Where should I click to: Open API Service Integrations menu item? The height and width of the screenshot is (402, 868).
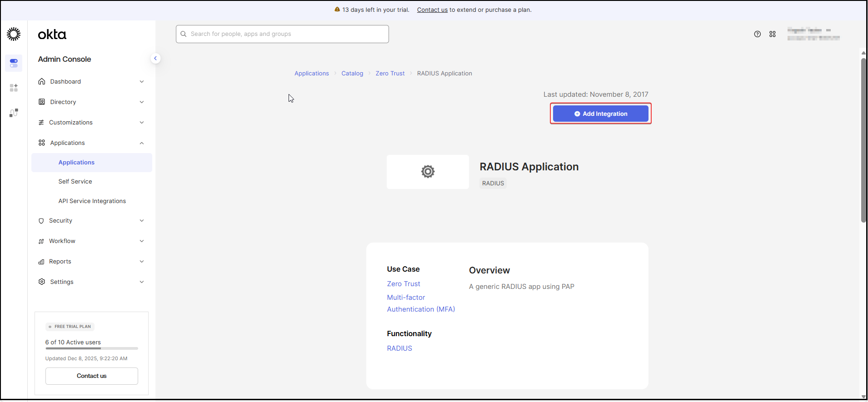pos(92,201)
